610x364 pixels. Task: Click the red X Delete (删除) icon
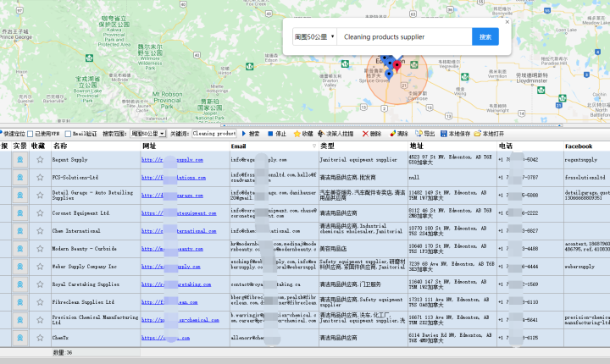tap(365, 134)
